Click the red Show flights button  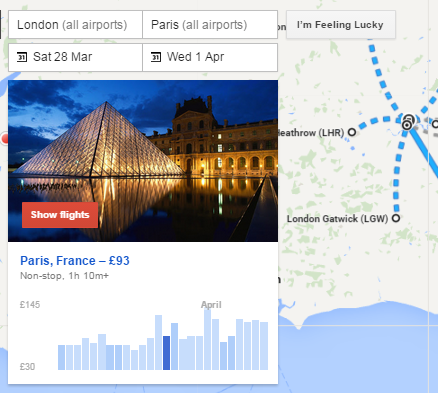click(x=60, y=215)
